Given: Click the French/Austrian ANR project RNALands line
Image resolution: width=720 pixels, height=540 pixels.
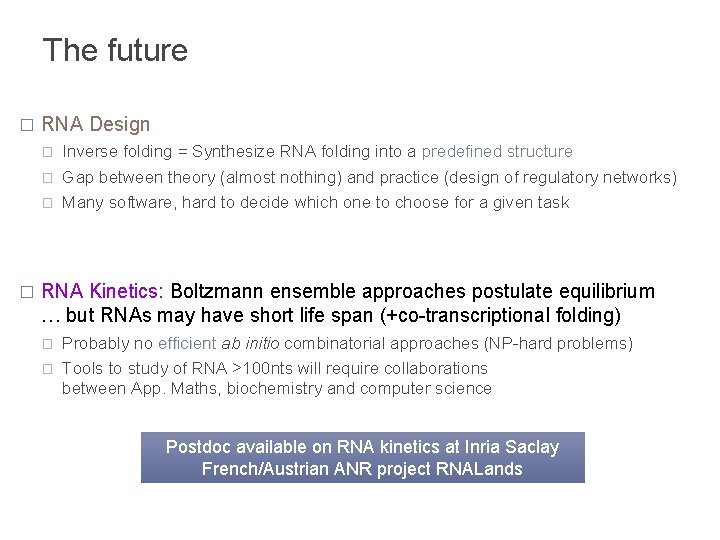Looking at the screenshot, I should pyautogui.click(x=362, y=469).
